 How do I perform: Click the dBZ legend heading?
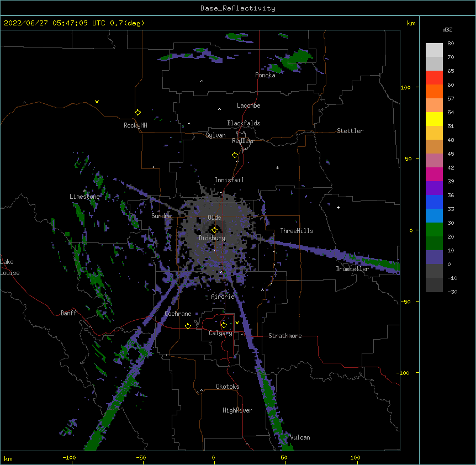(447, 29)
